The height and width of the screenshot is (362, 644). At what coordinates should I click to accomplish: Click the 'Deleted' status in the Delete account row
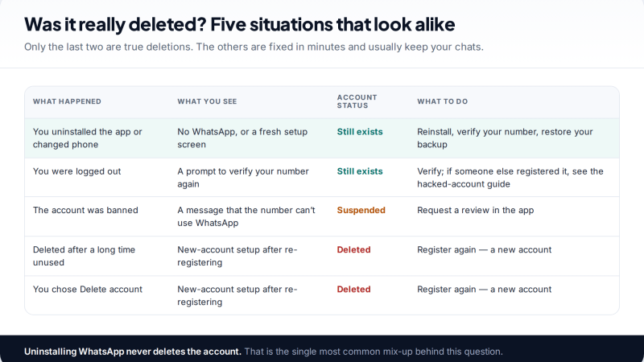(x=353, y=289)
